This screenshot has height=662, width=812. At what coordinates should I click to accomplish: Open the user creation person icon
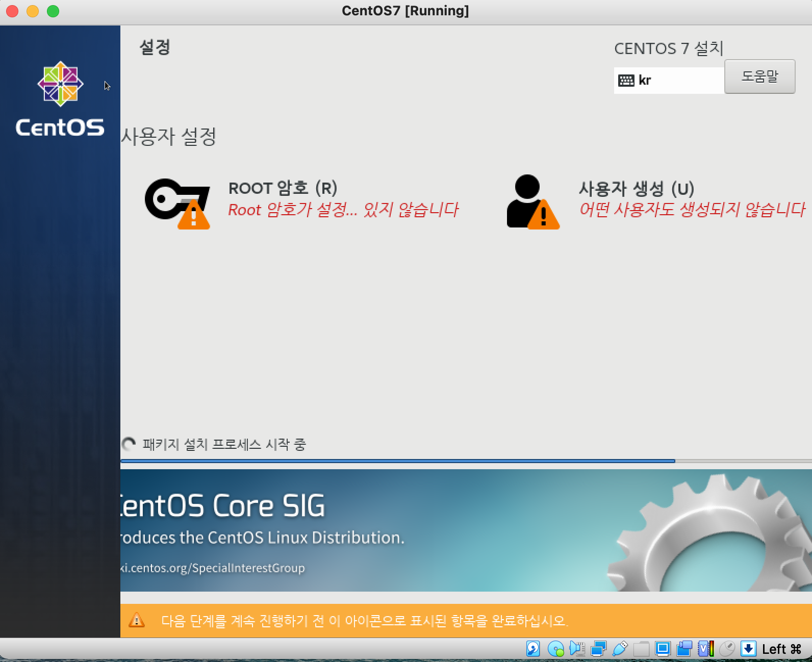tap(532, 202)
